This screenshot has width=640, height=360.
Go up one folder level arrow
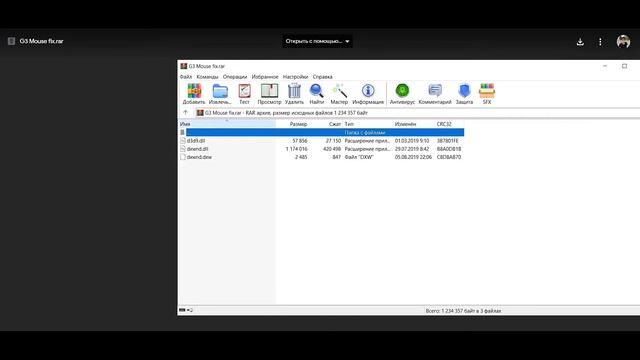pos(185,113)
